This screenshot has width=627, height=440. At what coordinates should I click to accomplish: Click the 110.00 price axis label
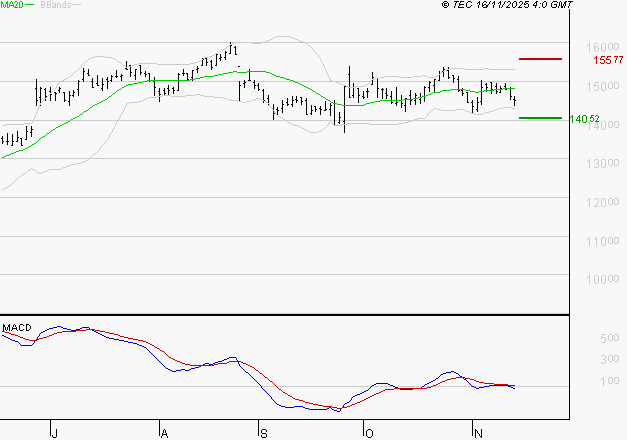point(603,241)
